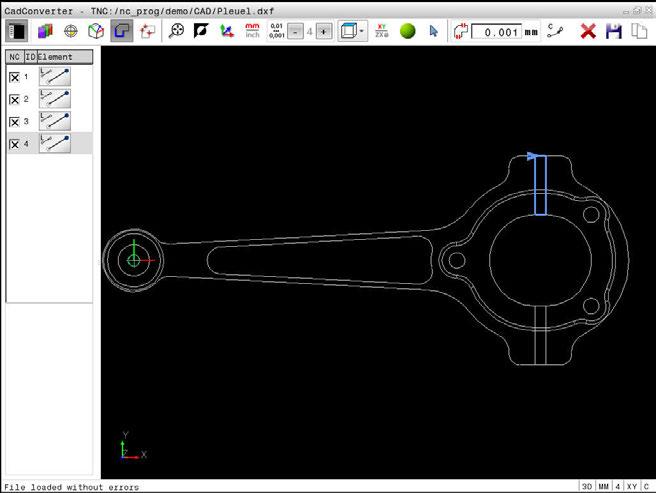Save with the blue floppy disk icon
The width and height of the screenshot is (656, 493).
(614, 31)
